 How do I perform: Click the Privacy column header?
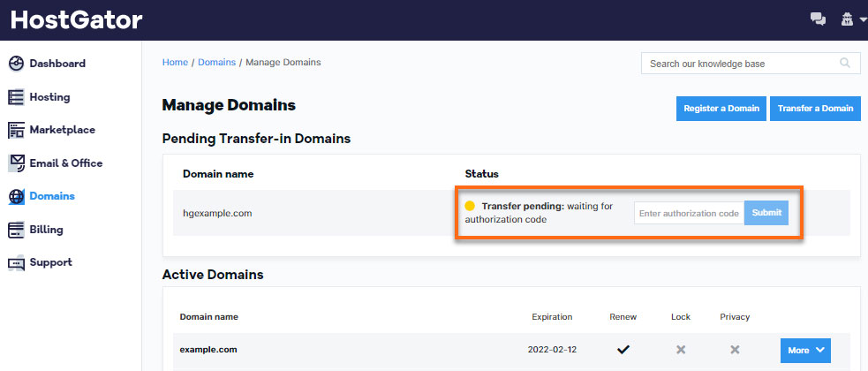click(735, 317)
